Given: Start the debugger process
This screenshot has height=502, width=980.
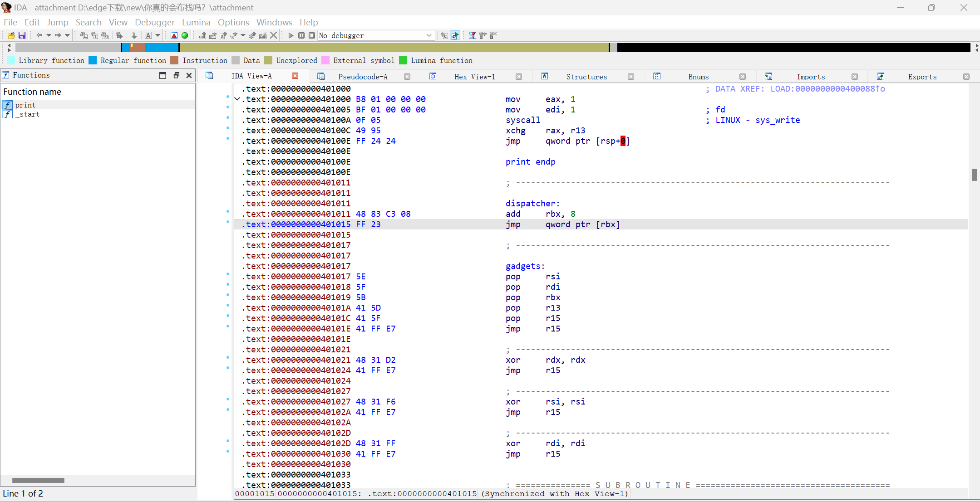Looking at the screenshot, I should click(291, 35).
